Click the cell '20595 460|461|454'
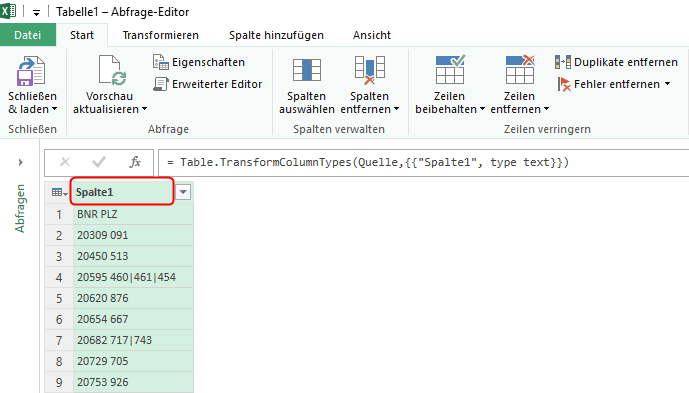Image resolution: width=689 pixels, height=393 pixels. 133,277
